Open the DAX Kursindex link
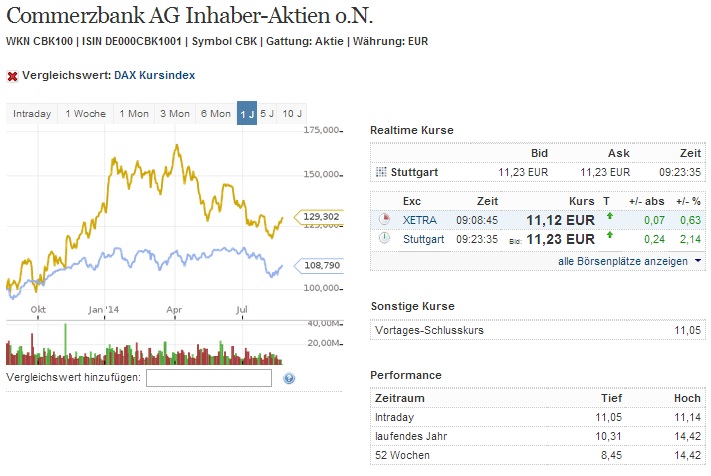The image size is (711, 476). click(x=154, y=75)
